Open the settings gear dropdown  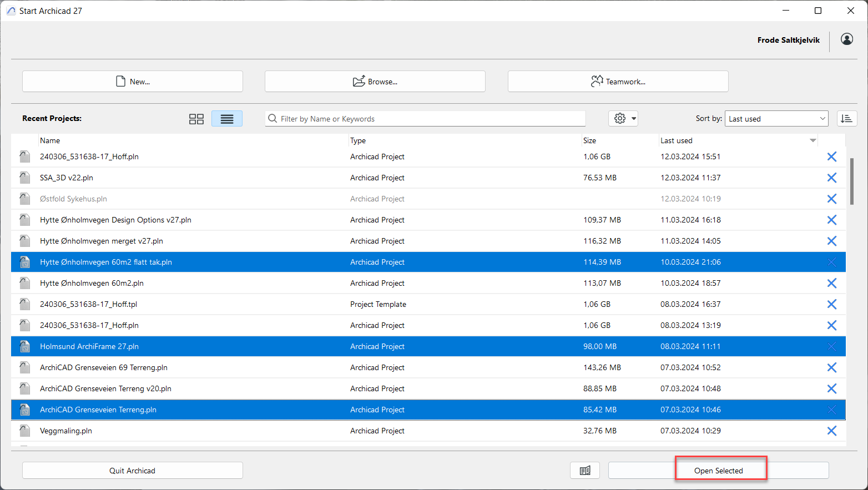click(623, 118)
